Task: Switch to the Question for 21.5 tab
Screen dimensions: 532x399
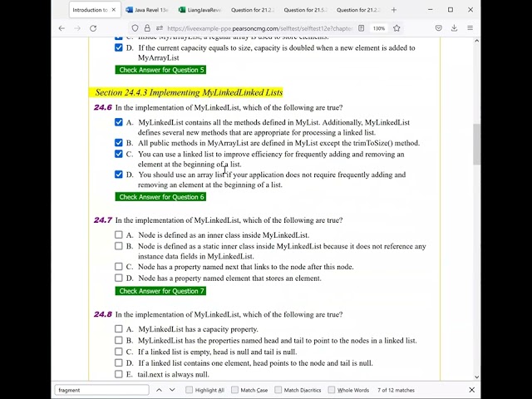Action: (x=305, y=10)
